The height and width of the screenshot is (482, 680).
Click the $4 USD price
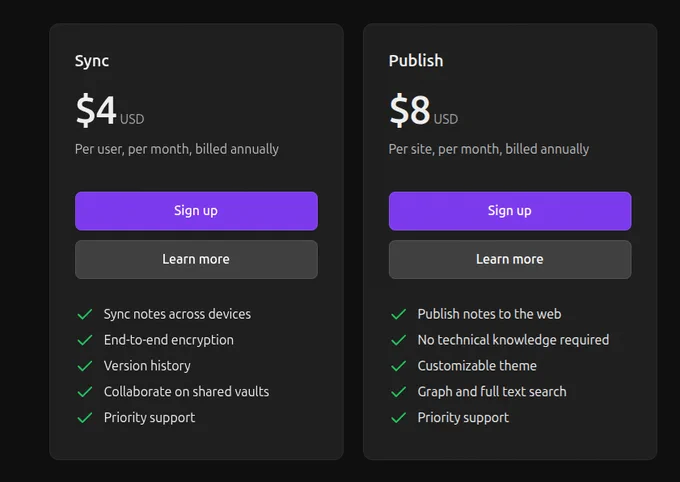pos(110,110)
